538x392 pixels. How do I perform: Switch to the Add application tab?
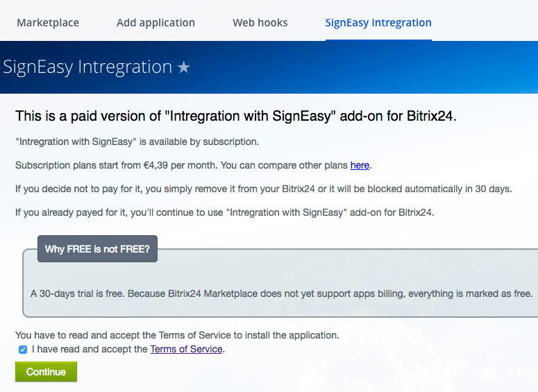click(155, 23)
